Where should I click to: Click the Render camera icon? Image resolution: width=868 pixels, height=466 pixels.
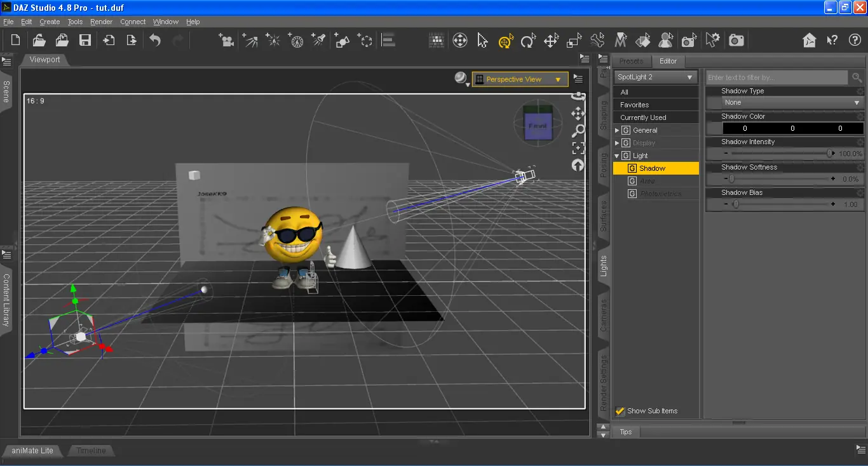pos(736,41)
